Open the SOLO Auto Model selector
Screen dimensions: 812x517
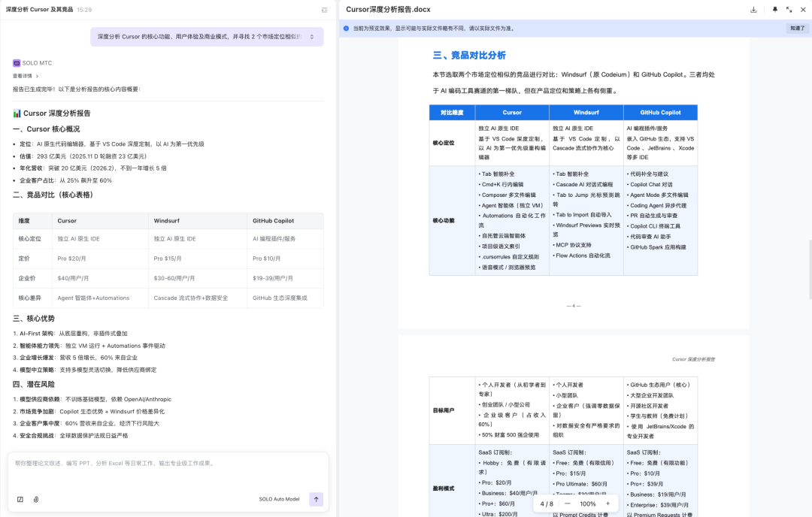click(x=279, y=499)
